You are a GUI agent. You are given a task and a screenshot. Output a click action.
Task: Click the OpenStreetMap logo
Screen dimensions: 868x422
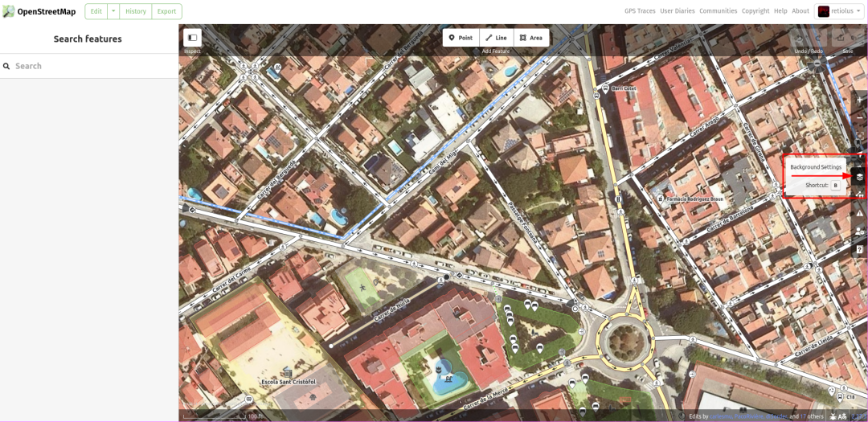[x=39, y=11]
